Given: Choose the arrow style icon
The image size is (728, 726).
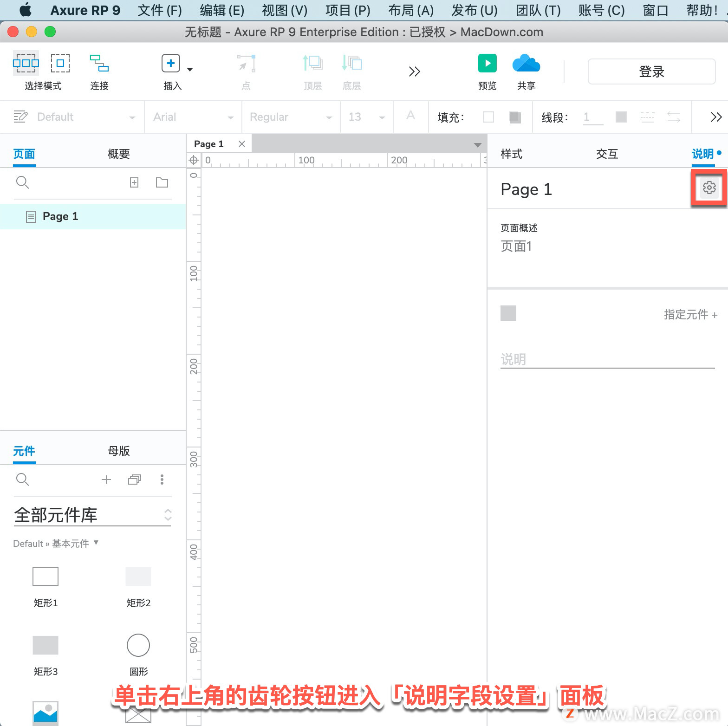Looking at the screenshot, I should (x=674, y=117).
